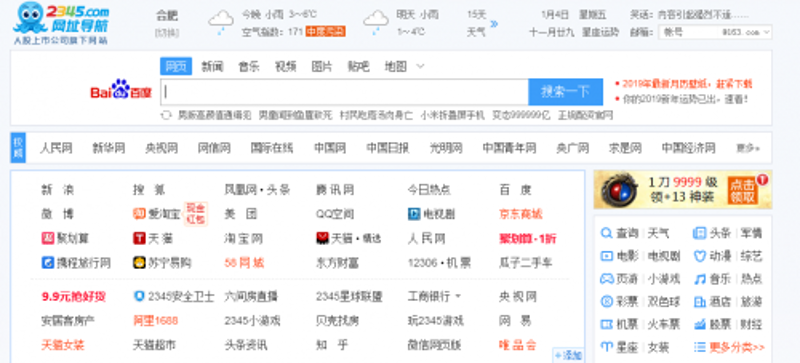This screenshot has width=800, height=363.
Task: Select the 新闻 search tab
Action: pos(212,66)
